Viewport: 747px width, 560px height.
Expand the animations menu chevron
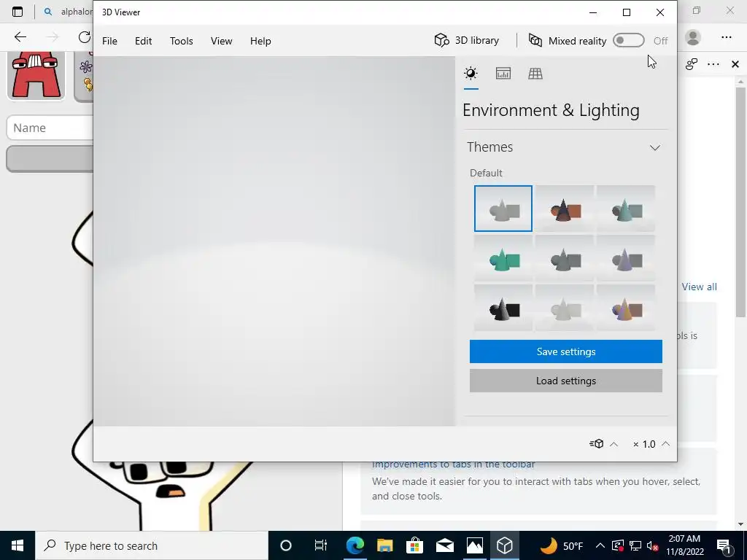(614, 444)
